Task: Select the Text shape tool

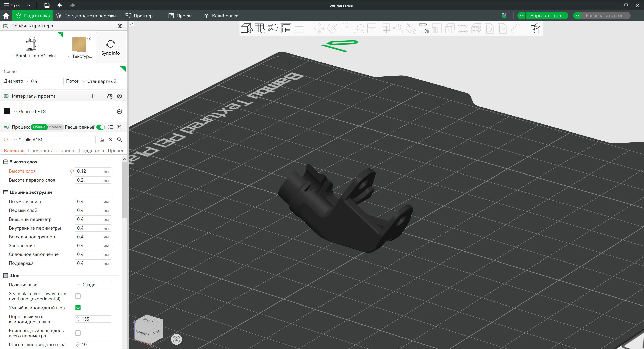Action: coord(424,28)
